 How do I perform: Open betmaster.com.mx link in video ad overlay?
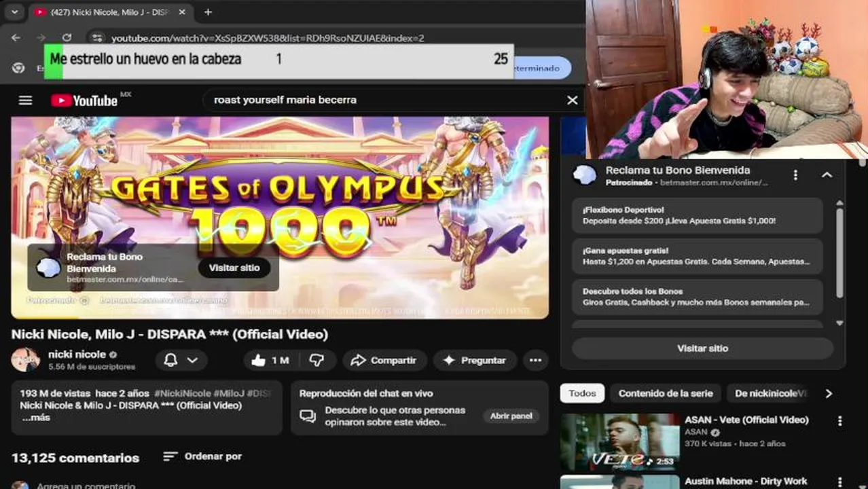click(125, 280)
